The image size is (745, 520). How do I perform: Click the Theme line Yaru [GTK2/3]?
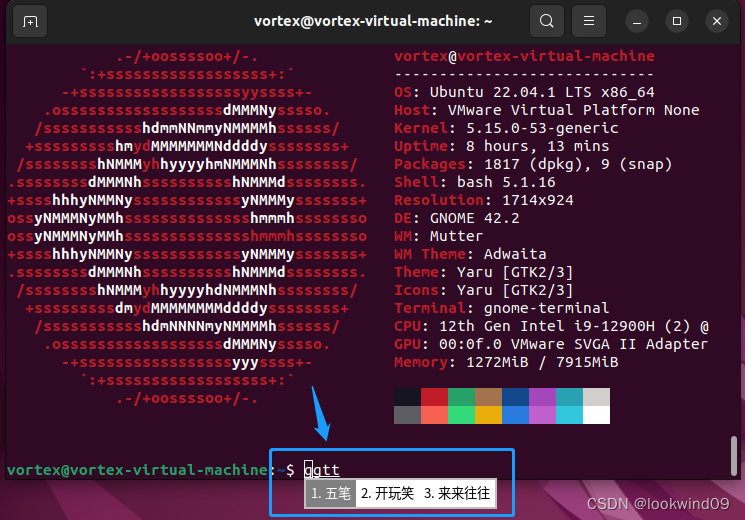point(484,272)
